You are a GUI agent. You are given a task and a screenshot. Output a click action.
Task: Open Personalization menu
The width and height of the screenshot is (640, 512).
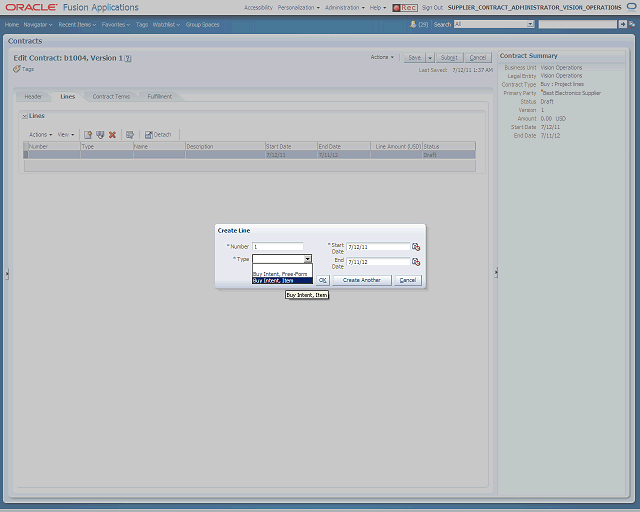299,8
